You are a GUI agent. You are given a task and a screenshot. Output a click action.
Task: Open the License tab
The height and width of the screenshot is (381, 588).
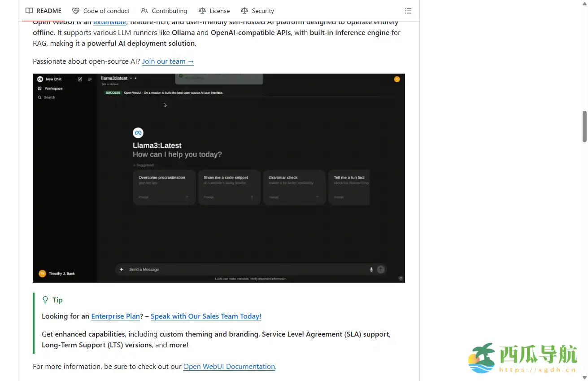pos(219,11)
